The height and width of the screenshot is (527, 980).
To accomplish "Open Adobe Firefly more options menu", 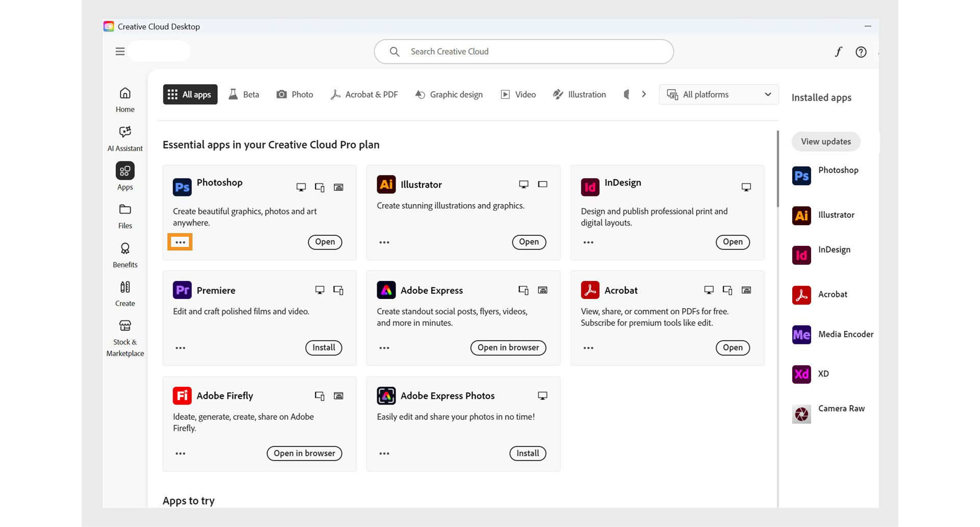I will coord(180,454).
